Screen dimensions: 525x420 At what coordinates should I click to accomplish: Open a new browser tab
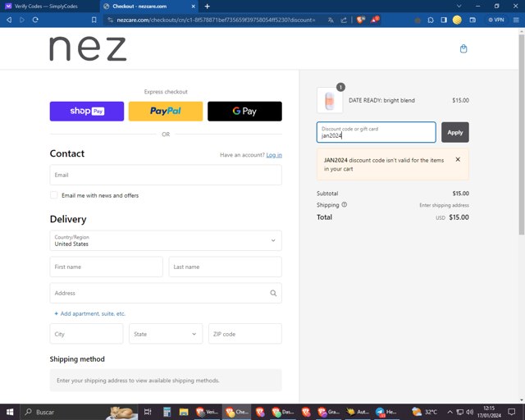tap(207, 6)
